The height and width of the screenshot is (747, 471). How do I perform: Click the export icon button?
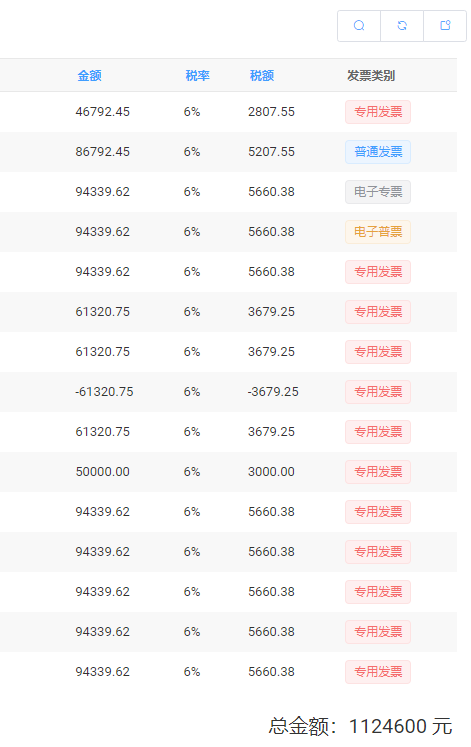coord(445,26)
